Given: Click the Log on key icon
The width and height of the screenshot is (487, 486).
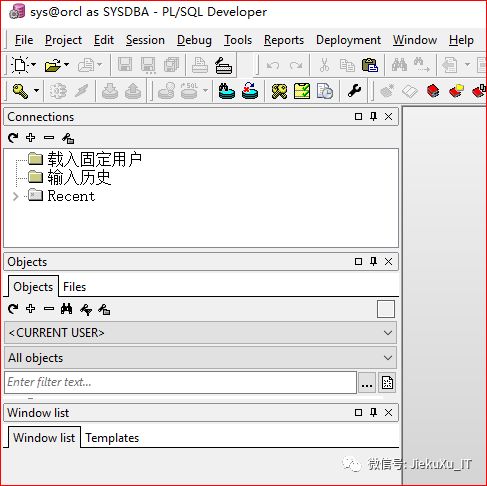Looking at the screenshot, I should click(x=20, y=91).
